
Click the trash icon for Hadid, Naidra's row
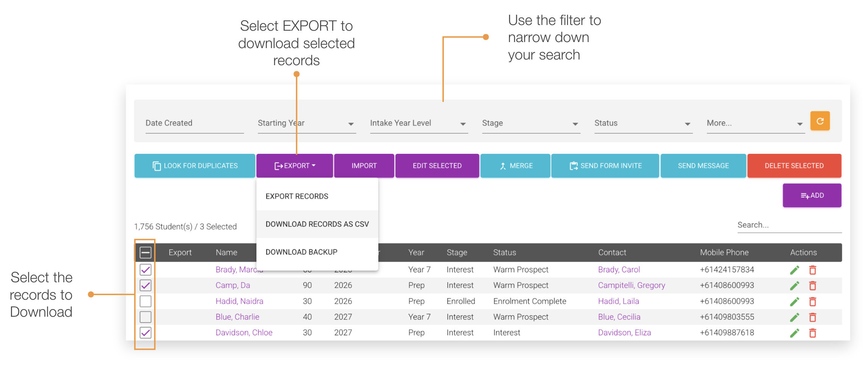813,302
